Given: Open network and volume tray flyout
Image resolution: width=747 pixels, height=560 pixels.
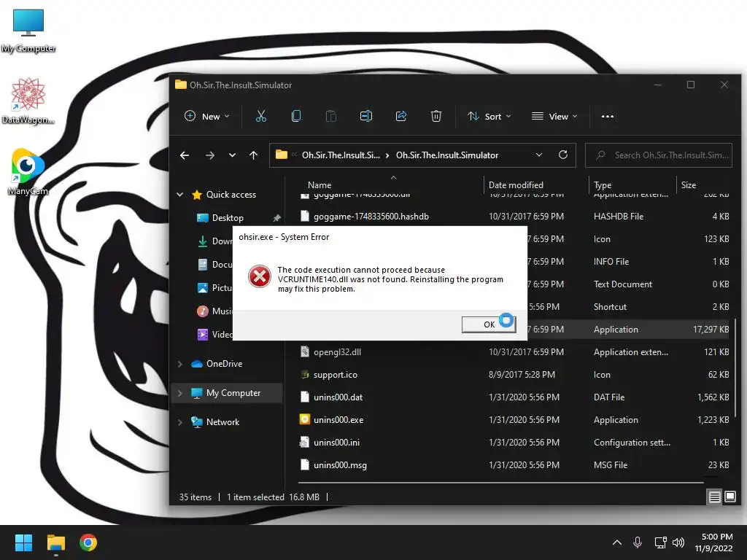Looking at the screenshot, I should [670, 542].
